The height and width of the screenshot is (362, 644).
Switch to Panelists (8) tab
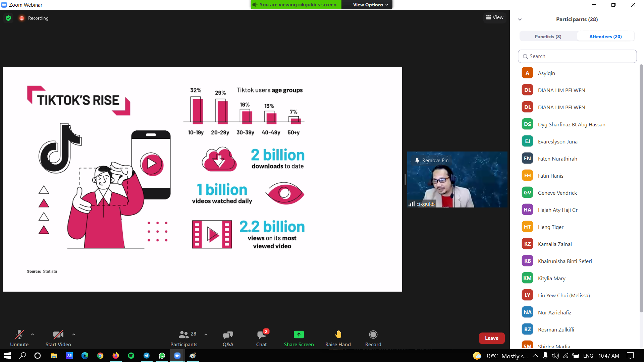[x=548, y=37]
